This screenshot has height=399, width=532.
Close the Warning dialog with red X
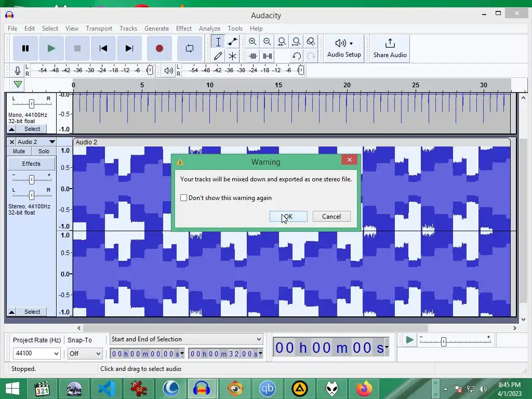(350, 160)
